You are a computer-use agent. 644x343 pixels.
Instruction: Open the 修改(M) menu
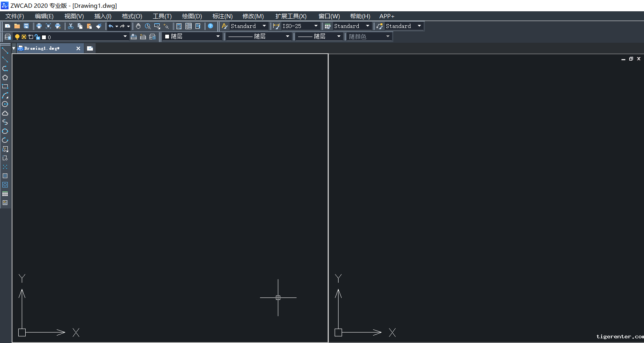(253, 16)
